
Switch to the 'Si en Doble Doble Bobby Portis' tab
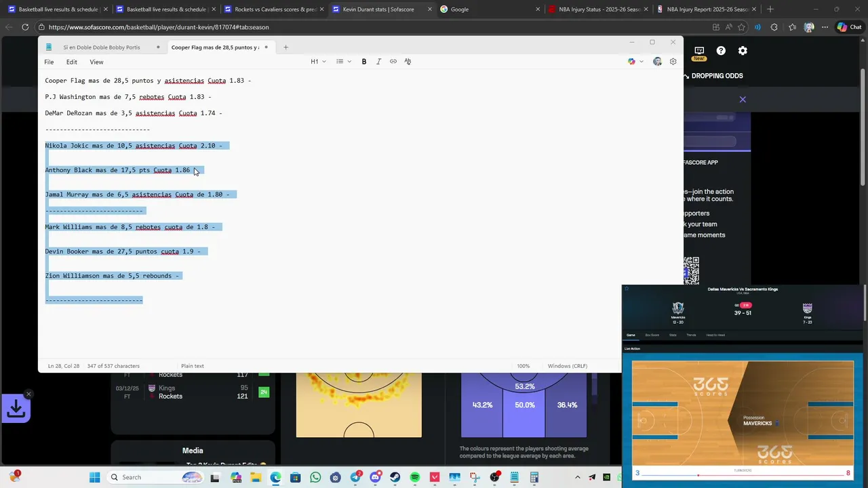coord(102,47)
